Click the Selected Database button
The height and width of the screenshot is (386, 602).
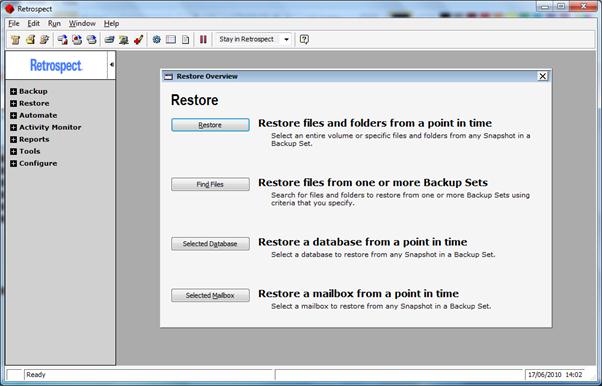(x=210, y=244)
